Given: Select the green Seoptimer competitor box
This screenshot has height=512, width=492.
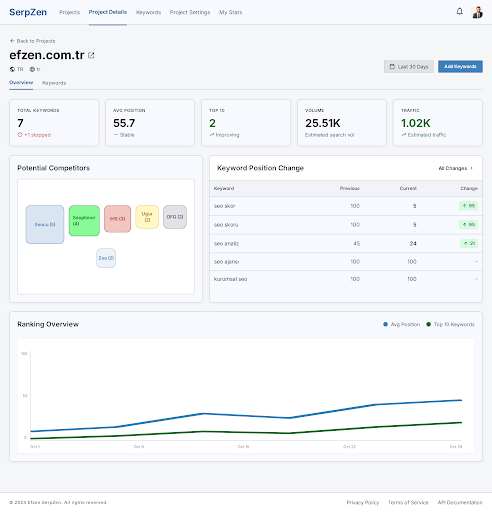Looking at the screenshot, I should tap(84, 221).
